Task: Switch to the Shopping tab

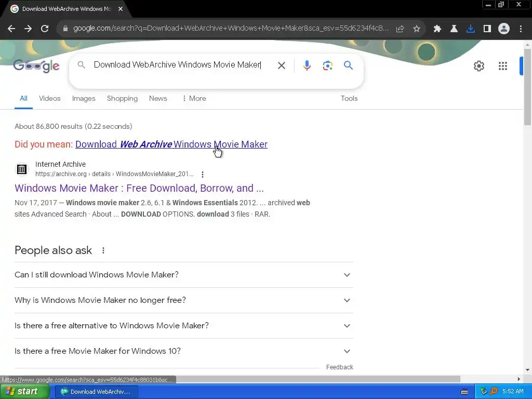Action: coord(122,98)
